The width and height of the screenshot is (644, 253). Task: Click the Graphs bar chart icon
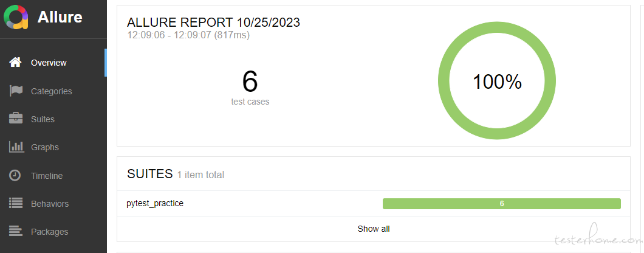point(16,147)
